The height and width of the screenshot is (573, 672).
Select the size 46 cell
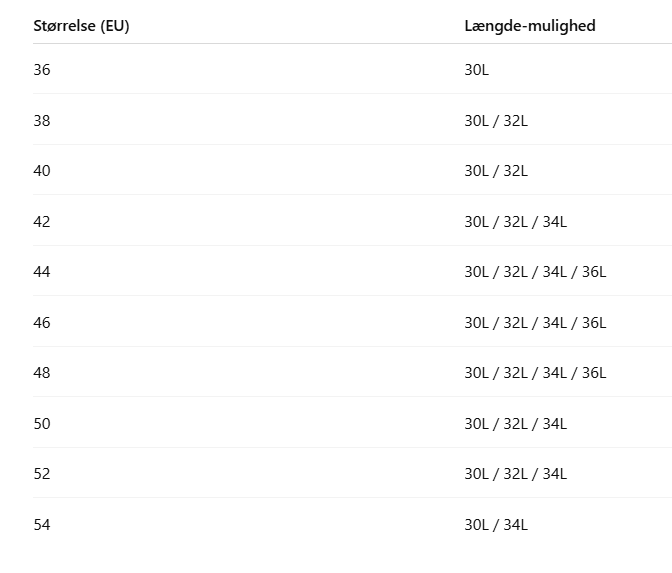click(41, 323)
